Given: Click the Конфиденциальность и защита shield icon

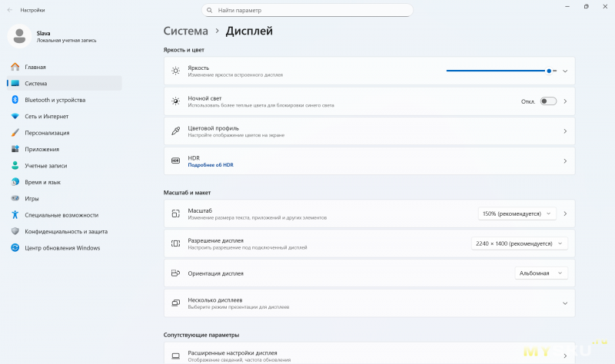Looking at the screenshot, I should [15, 231].
